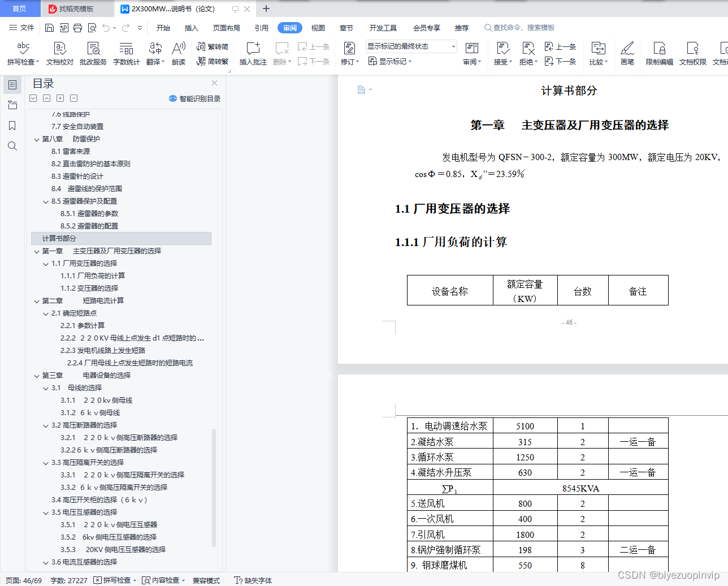Go to 3.4 高压开关柜的选择 heading
This screenshot has width=728, height=586.
coord(99,499)
